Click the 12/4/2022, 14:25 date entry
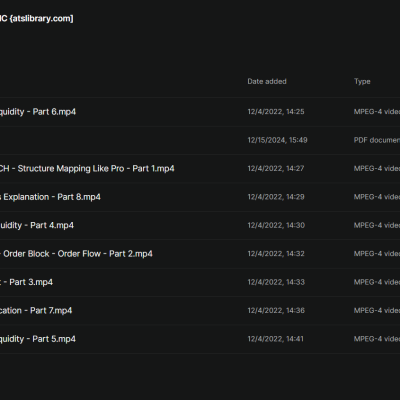Viewport: 400px width, 400px height. (x=276, y=112)
